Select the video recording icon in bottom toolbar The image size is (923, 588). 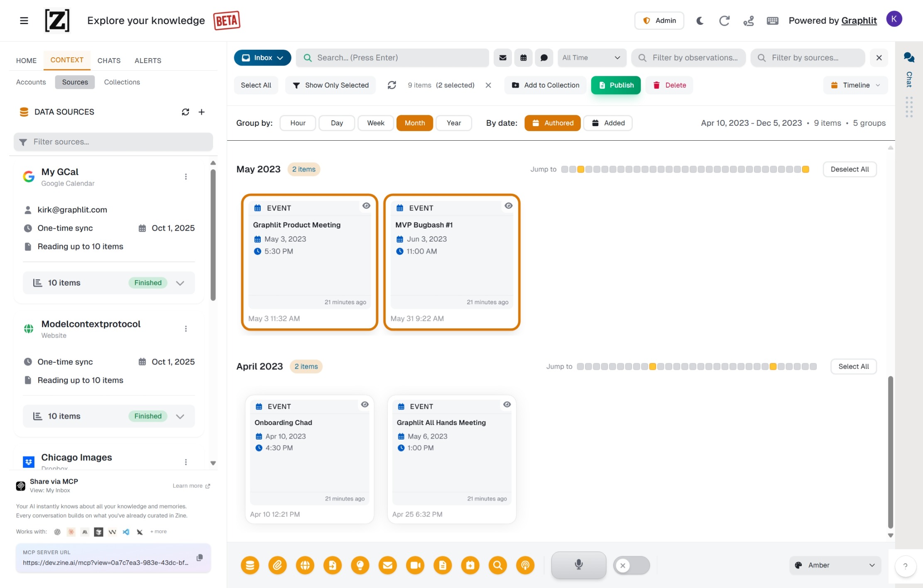(415, 565)
